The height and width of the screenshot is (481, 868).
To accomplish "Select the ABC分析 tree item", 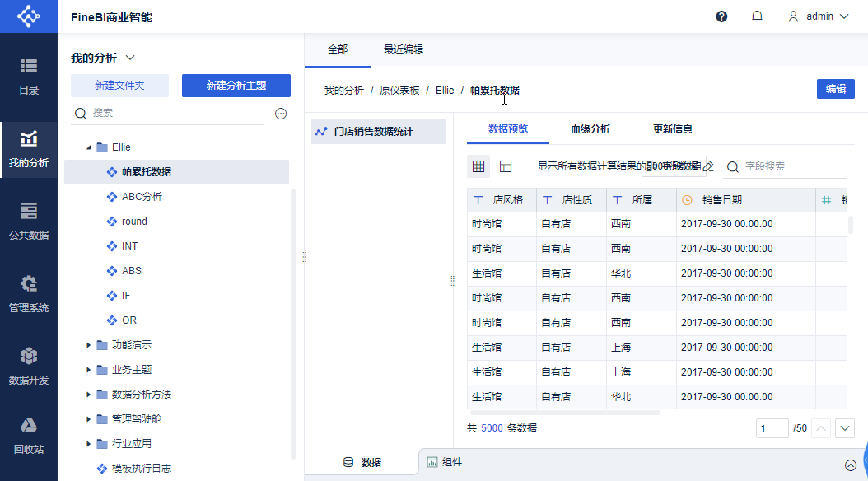I will tap(176, 197).
